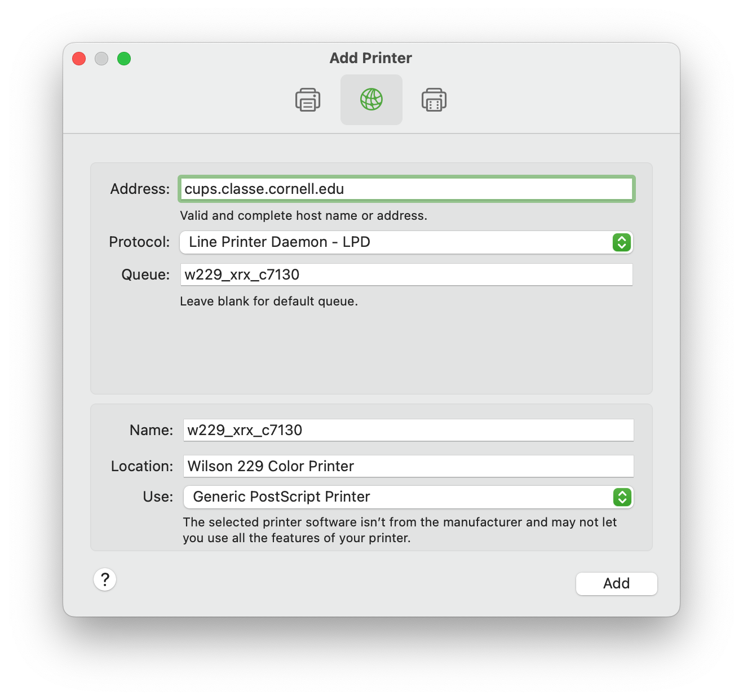This screenshot has height=700, width=743.
Task: Click the "Add Printer" window title
Action: 371,58
